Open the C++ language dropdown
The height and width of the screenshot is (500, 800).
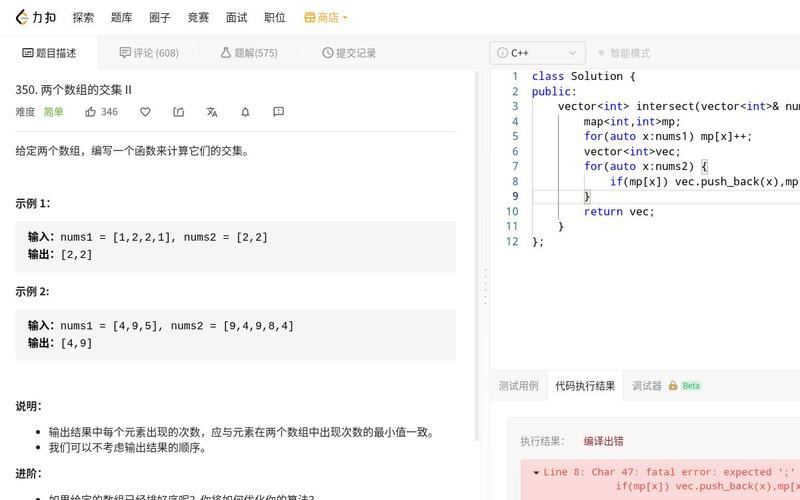[537, 53]
